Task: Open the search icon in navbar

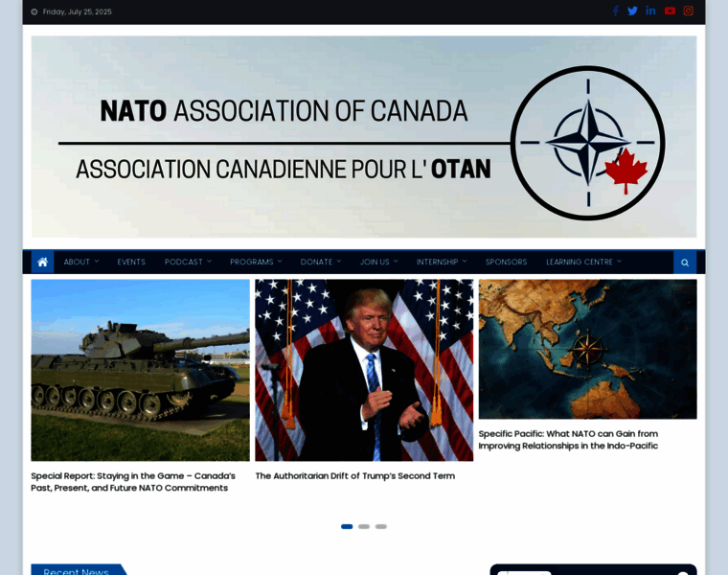Action: (x=685, y=263)
